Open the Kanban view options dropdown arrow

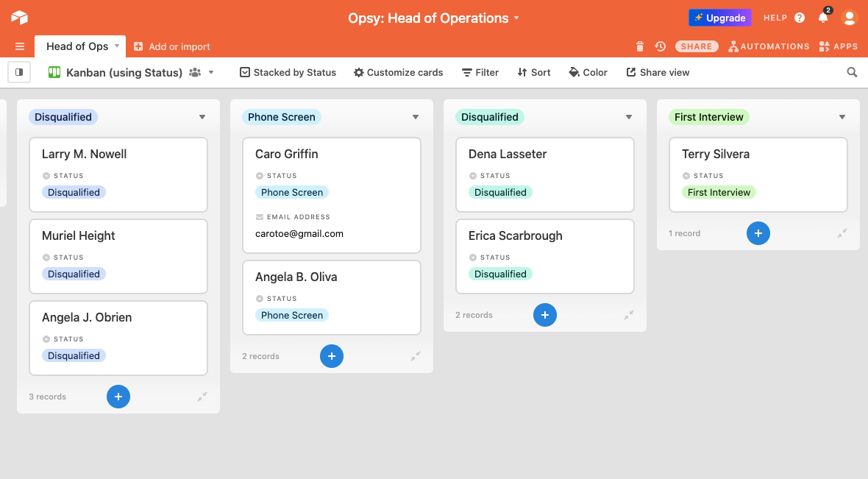(x=211, y=73)
